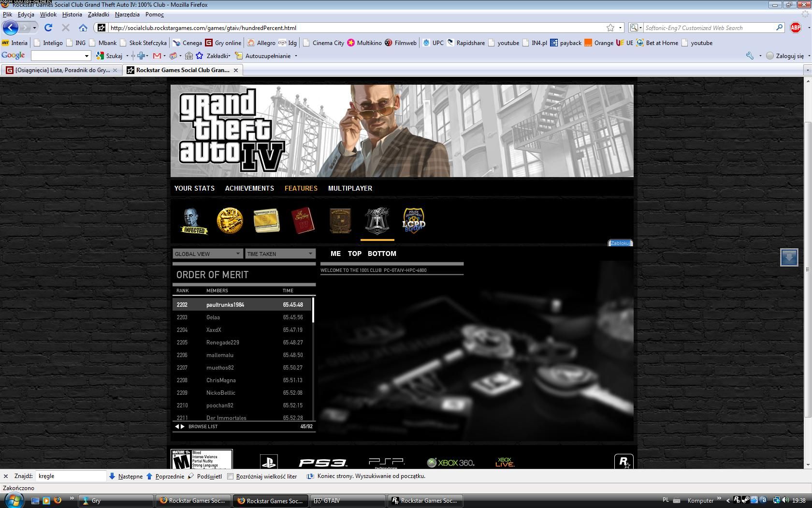Viewport: 812px width, 508px height.
Task: Open the Global View dropdown
Action: point(207,254)
